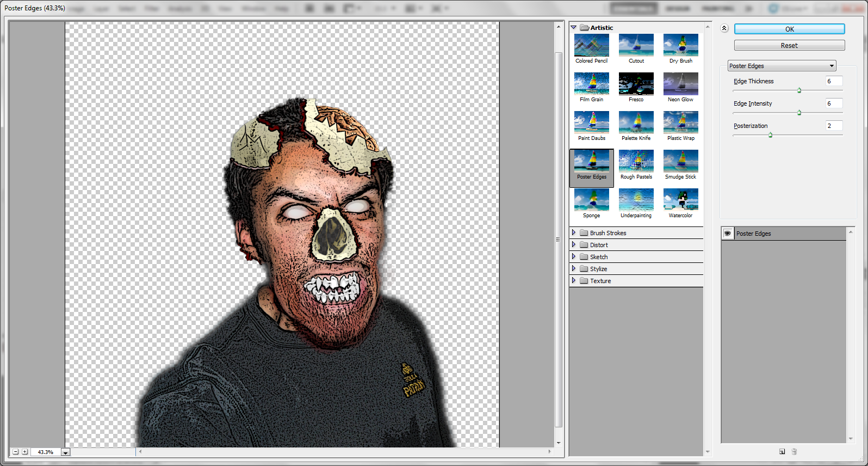
Task: Click the 43.3% zoom level field
Action: (x=46, y=452)
